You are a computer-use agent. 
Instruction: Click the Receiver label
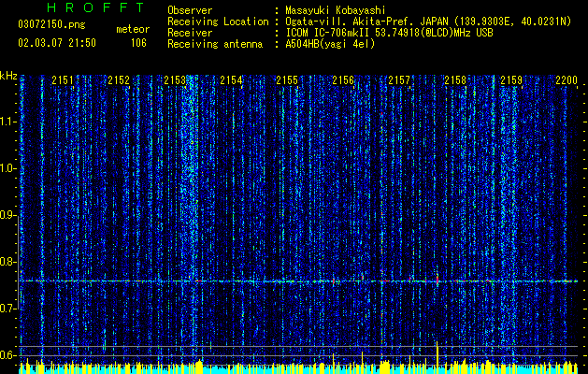click(190, 33)
